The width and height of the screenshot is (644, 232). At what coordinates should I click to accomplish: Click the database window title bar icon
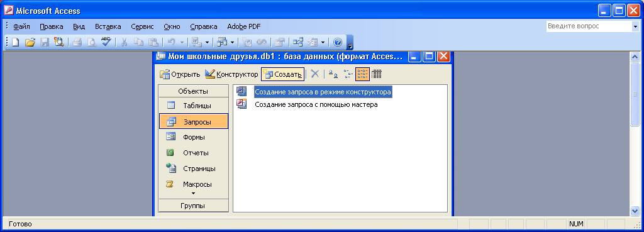tap(160, 56)
